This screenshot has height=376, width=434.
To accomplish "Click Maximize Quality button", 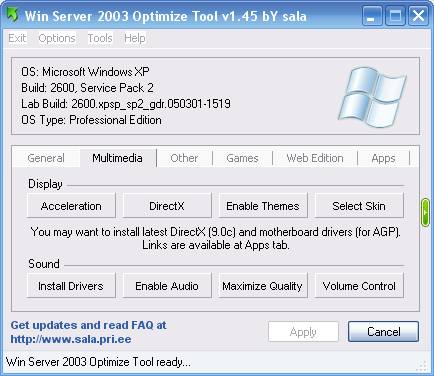I will pos(263,286).
